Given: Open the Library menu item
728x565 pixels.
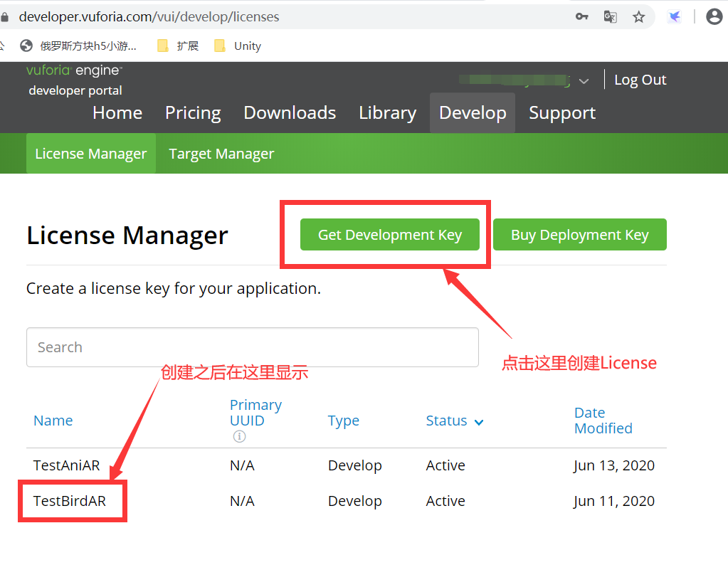Looking at the screenshot, I should [x=388, y=113].
